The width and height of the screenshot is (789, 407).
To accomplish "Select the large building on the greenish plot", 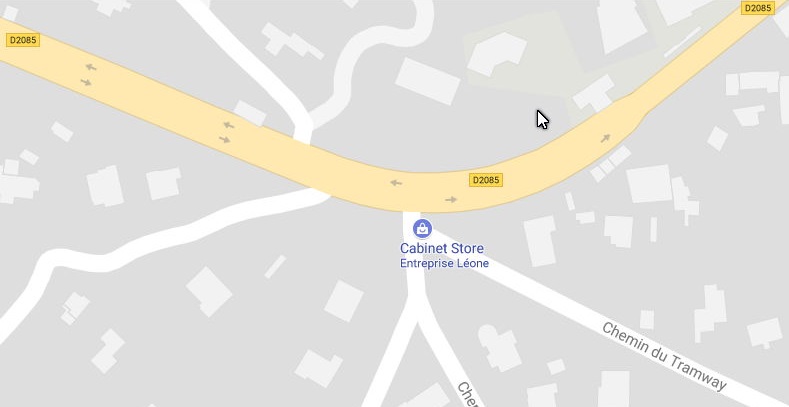I will [497, 53].
